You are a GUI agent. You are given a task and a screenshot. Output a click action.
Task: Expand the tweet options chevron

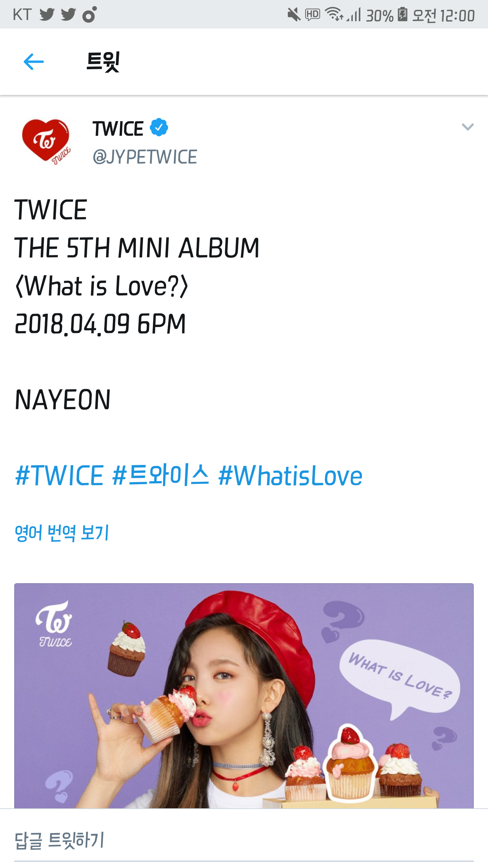click(468, 127)
